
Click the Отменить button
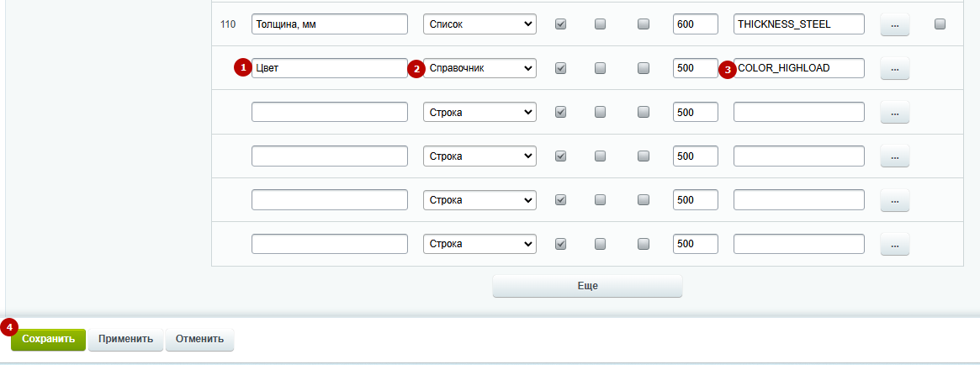199,340
